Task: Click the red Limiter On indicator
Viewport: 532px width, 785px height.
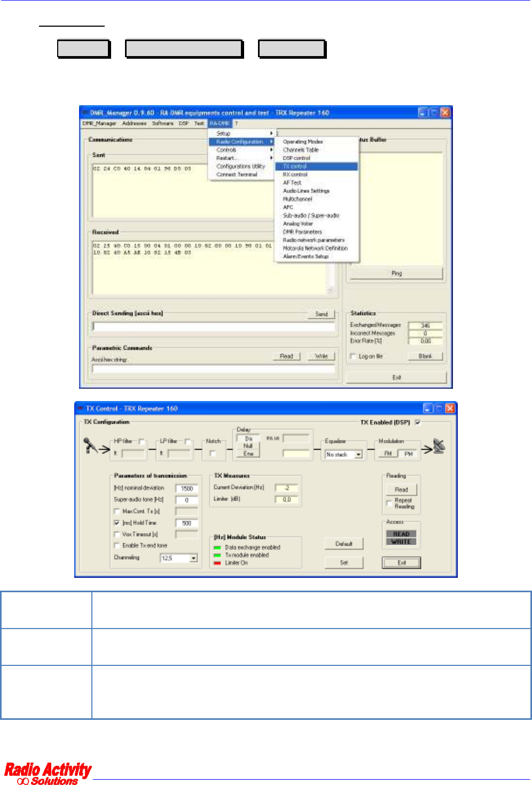Action: [x=217, y=563]
